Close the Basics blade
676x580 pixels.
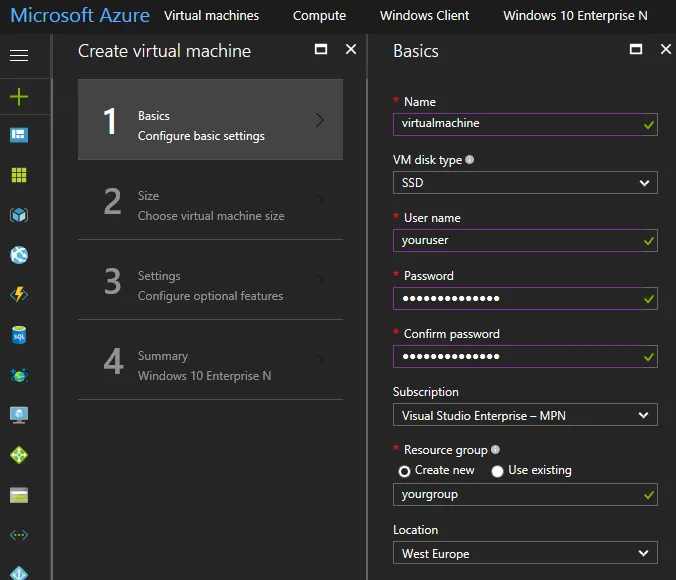(666, 49)
